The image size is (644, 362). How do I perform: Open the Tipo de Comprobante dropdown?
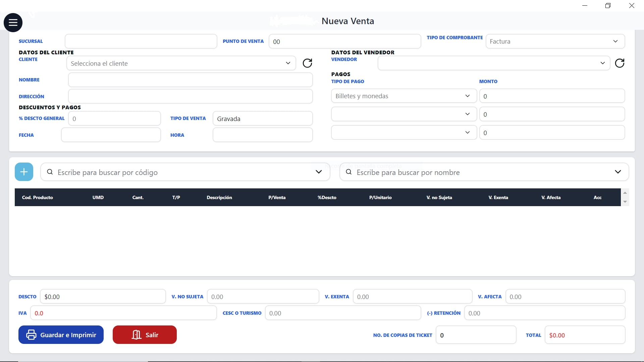pyautogui.click(x=555, y=41)
